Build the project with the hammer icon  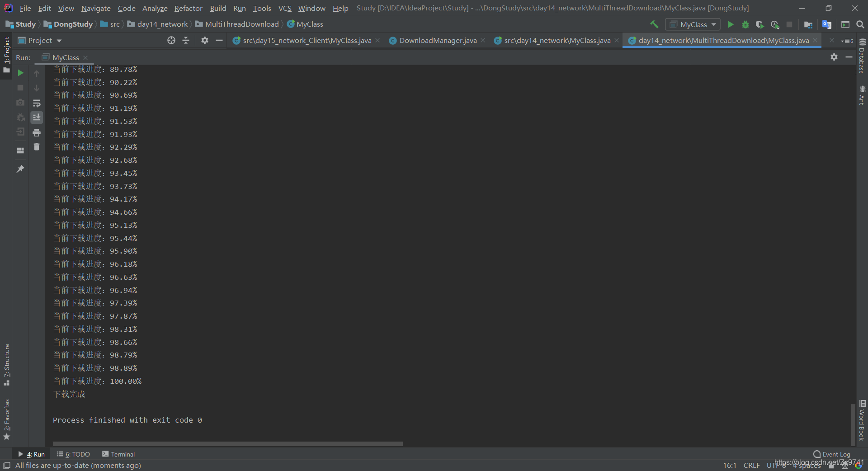(654, 24)
